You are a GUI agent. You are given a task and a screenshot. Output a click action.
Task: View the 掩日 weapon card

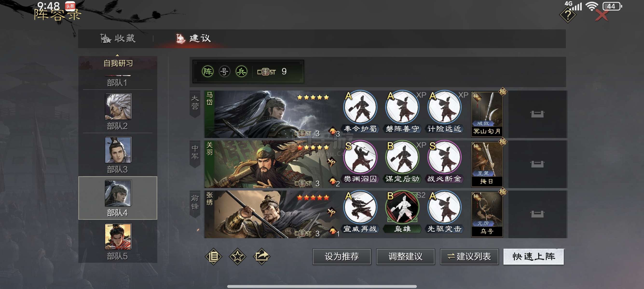point(487,164)
